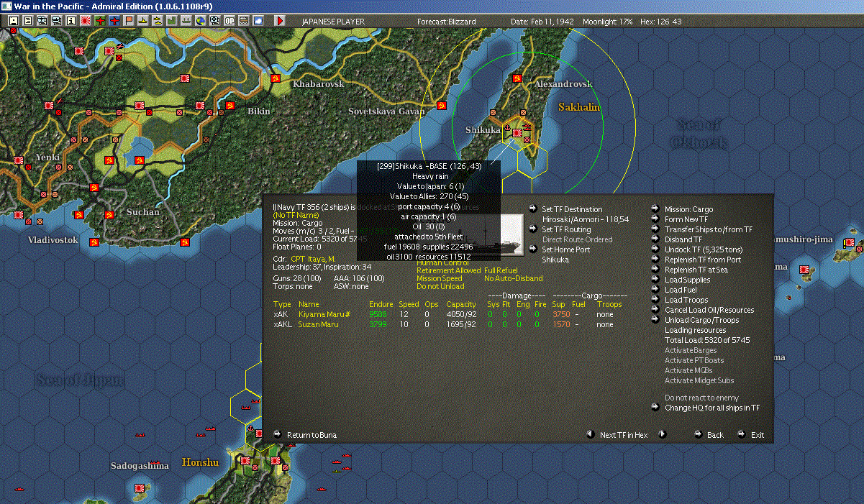Screen dimensions: 864x504
Task: Open the document list icon in toolbar
Action: point(28,22)
